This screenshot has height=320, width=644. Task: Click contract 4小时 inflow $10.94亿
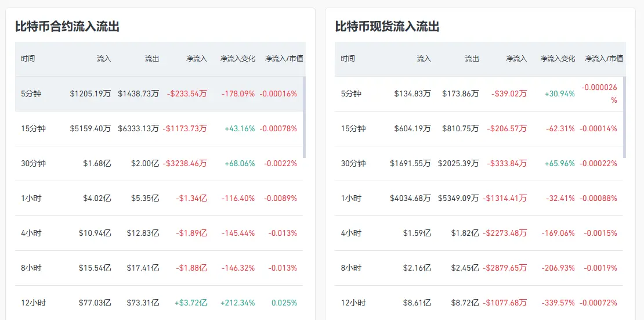(x=95, y=233)
